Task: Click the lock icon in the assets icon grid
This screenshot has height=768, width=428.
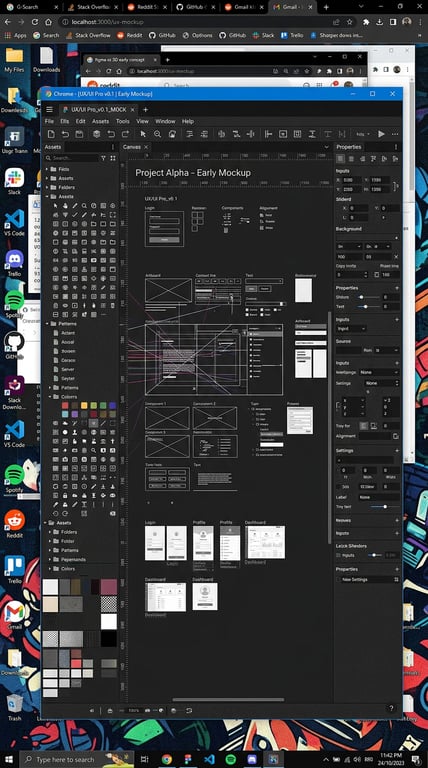Action: 65,496
